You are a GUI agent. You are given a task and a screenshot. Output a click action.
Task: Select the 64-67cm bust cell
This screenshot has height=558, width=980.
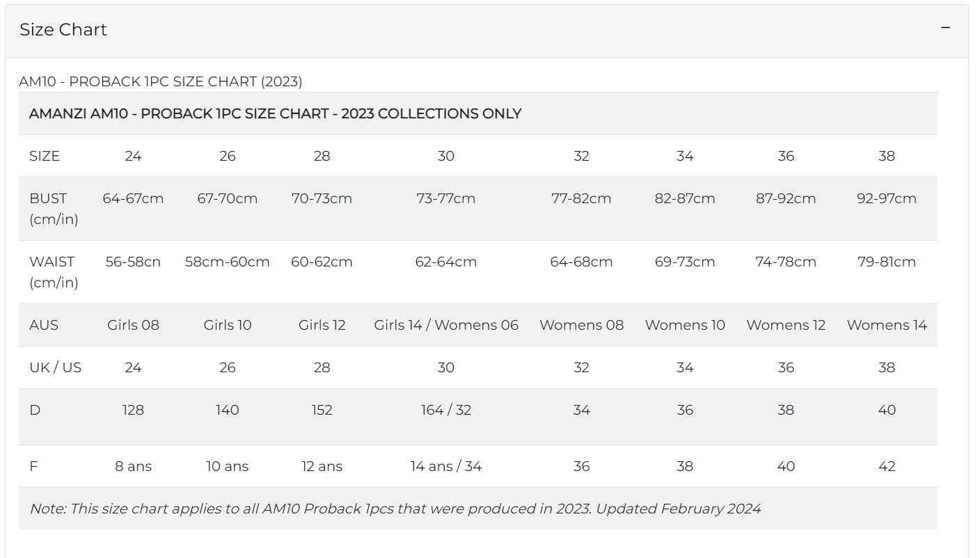click(133, 198)
